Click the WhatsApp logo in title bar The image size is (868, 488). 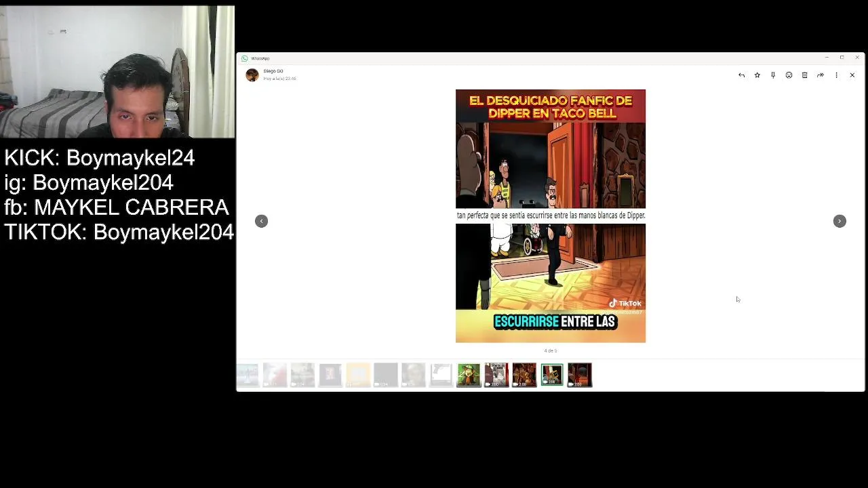coord(245,58)
